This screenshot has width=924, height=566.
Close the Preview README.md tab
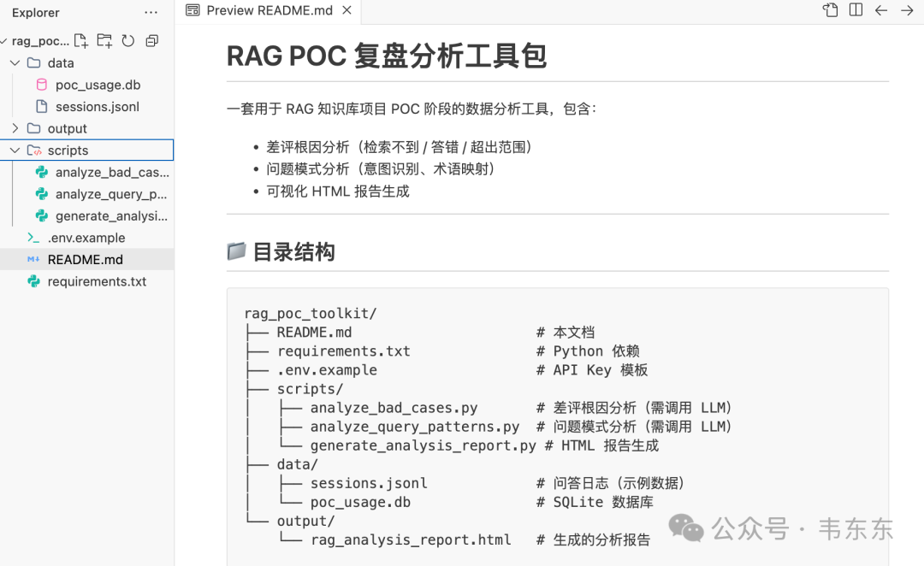346,10
